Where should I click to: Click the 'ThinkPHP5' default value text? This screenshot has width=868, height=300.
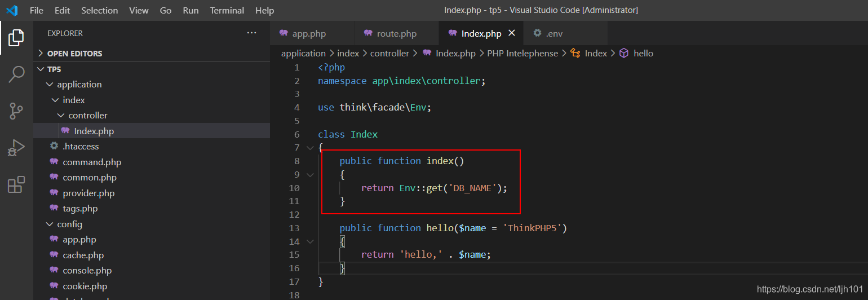coord(532,228)
